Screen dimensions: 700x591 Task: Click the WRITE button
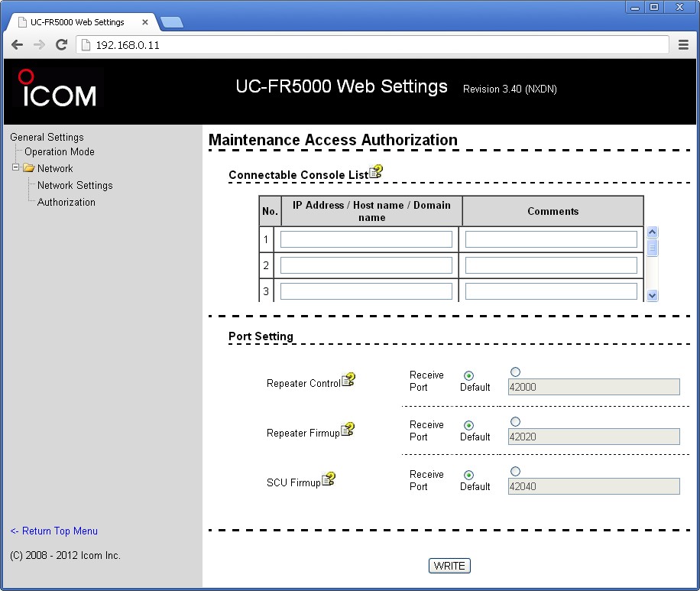pos(449,566)
